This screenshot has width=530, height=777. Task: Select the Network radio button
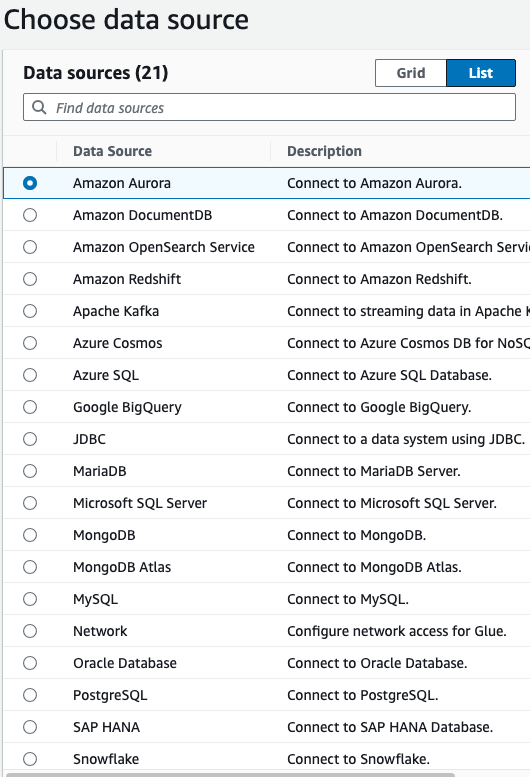30,631
